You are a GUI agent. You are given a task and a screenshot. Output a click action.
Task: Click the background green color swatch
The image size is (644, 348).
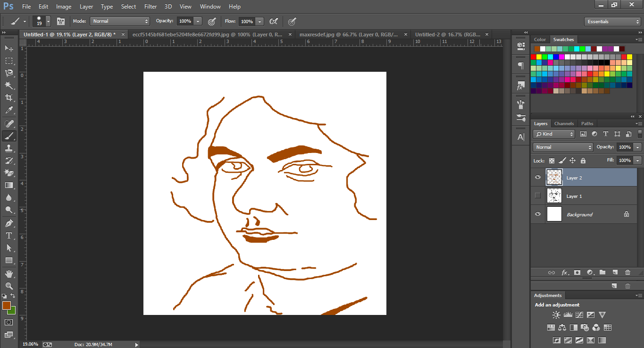pos(13,311)
